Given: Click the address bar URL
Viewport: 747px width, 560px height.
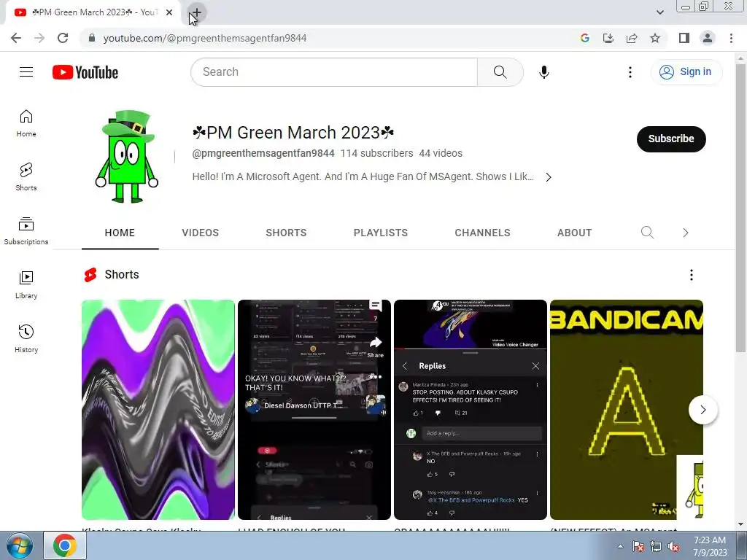Looking at the screenshot, I should pyautogui.click(x=205, y=38).
